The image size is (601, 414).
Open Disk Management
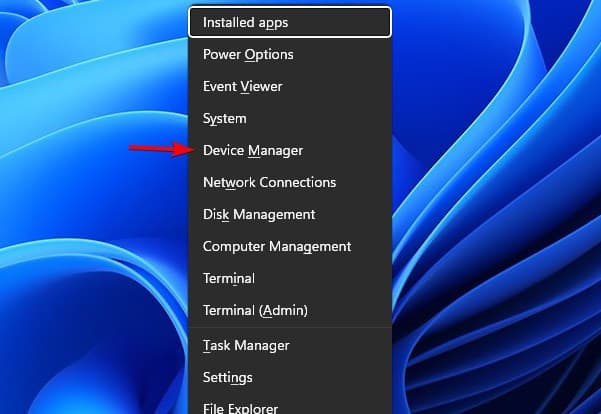pyautogui.click(x=259, y=214)
